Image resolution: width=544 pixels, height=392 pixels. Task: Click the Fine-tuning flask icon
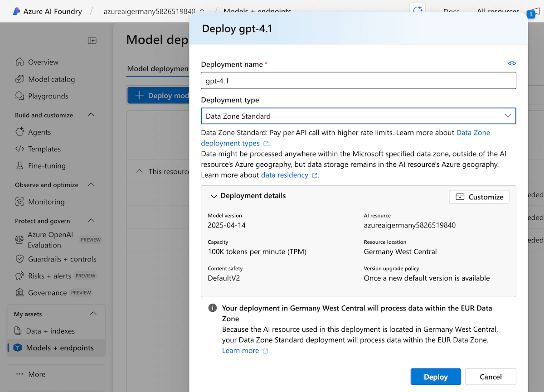(x=19, y=166)
